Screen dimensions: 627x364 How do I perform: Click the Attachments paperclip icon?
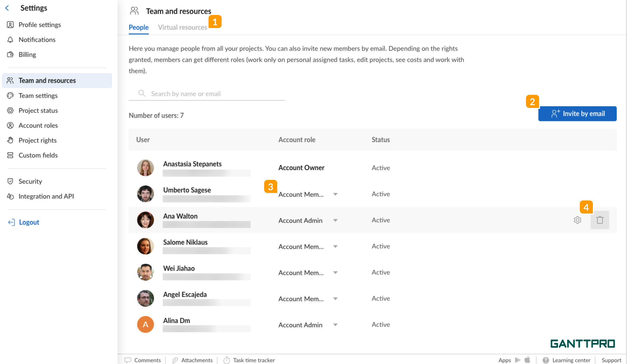pyautogui.click(x=175, y=360)
